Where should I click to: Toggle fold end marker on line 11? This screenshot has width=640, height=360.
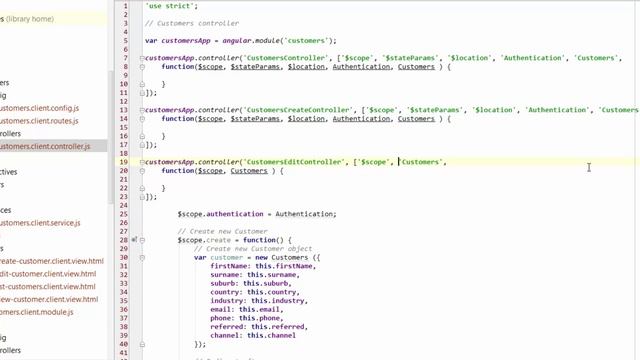[142, 93]
